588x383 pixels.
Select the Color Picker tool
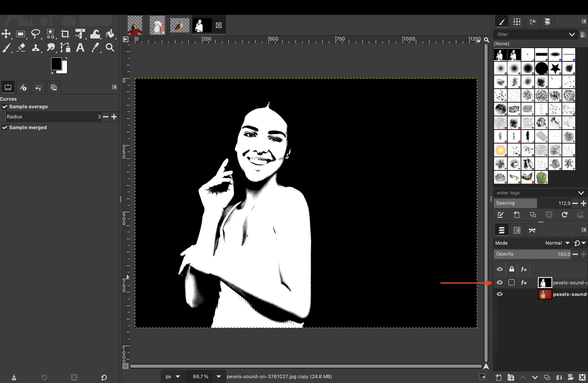click(x=95, y=47)
